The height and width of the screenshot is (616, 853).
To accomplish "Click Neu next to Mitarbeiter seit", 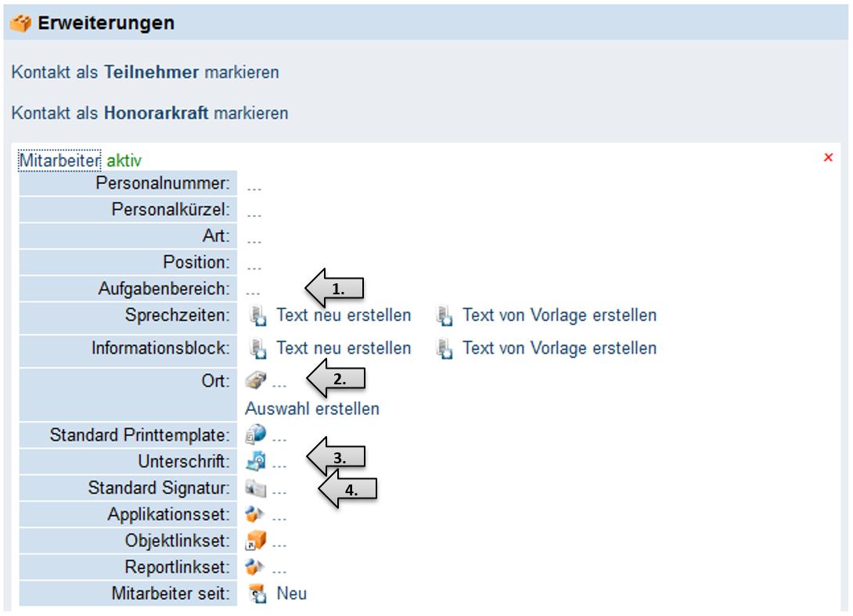I will (x=291, y=593).
